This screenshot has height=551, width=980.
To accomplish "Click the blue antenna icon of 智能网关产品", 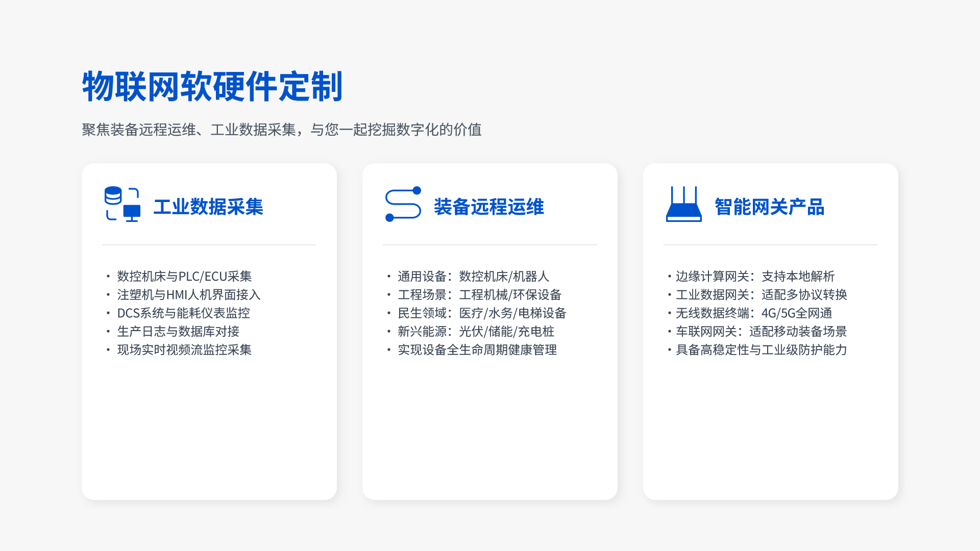I will coord(684,196).
